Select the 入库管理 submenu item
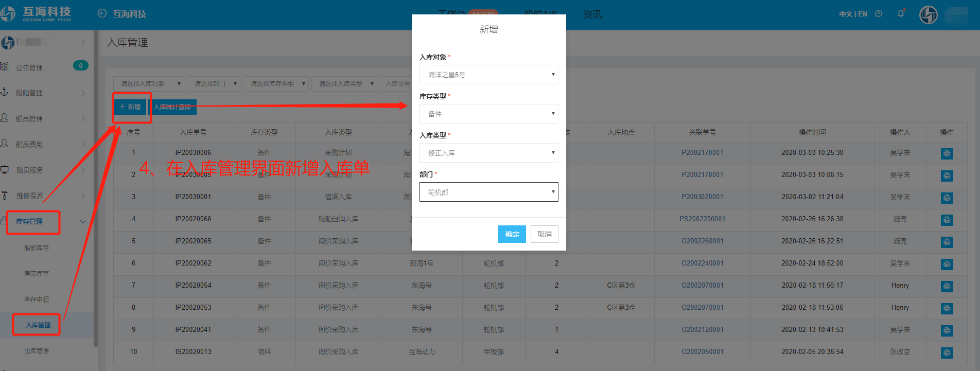980x371 pixels. click(38, 325)
